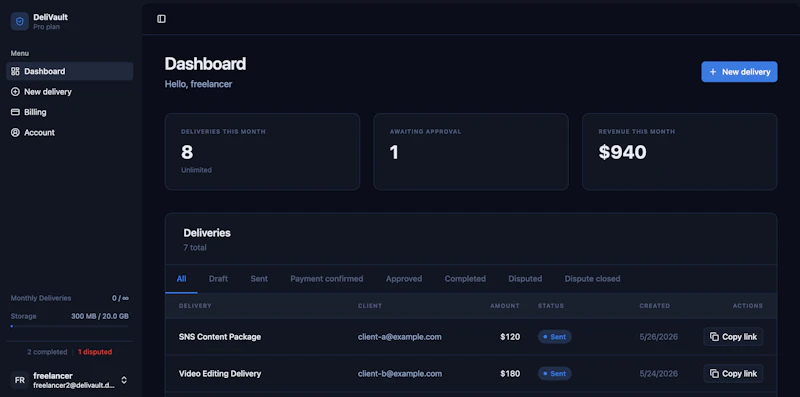Click the Pro plan label under DeliVault
800x397 pixels.
click(x=46, y=27)
